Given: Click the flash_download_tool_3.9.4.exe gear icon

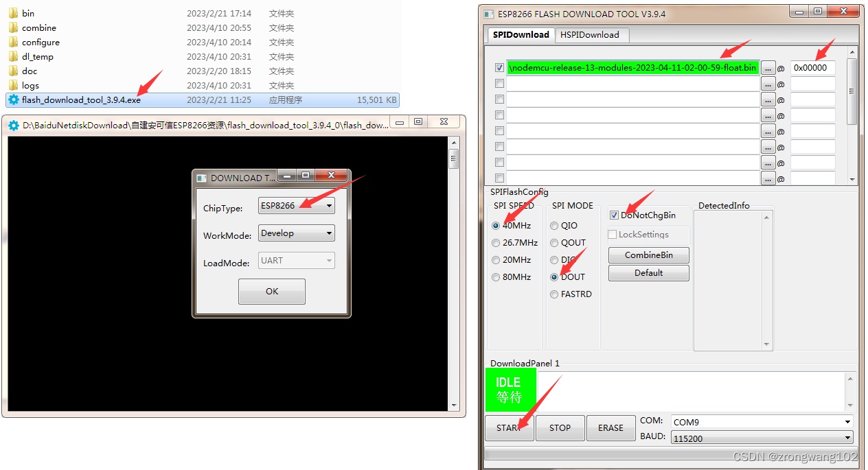Looking at the screenshot, I should [14, 99].
